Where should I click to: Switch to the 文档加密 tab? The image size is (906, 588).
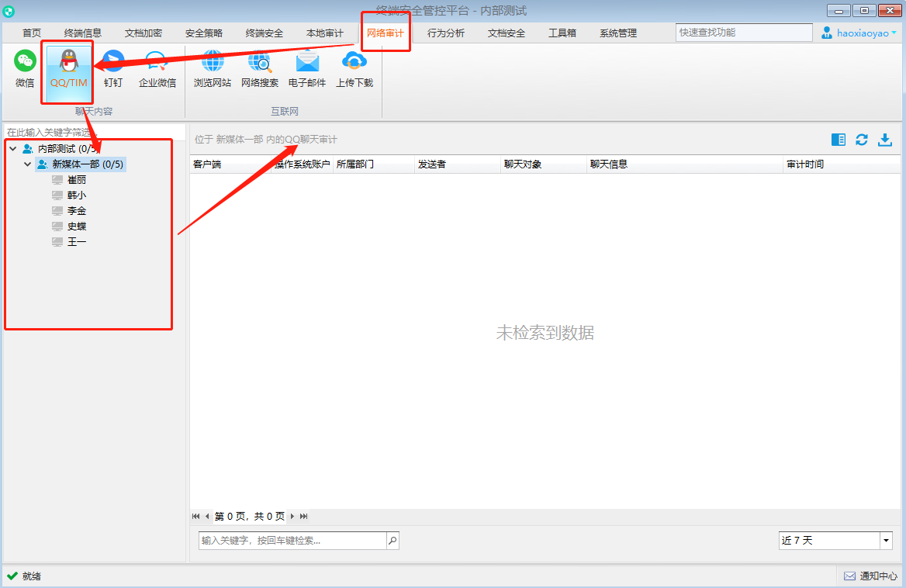(144, 33)
